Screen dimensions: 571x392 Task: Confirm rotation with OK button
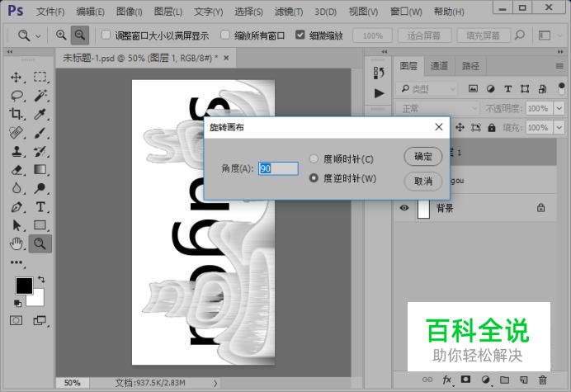423,157
